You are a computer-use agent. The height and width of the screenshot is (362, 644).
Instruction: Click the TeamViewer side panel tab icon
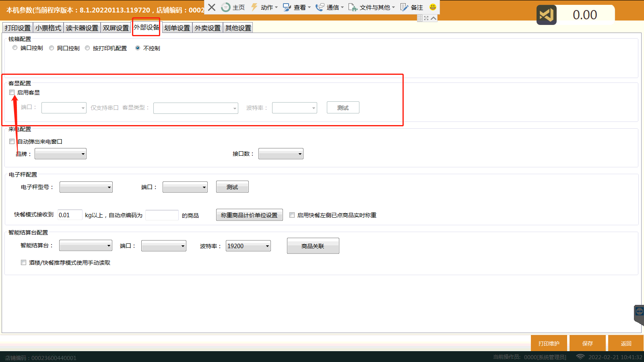click(639, 312)
